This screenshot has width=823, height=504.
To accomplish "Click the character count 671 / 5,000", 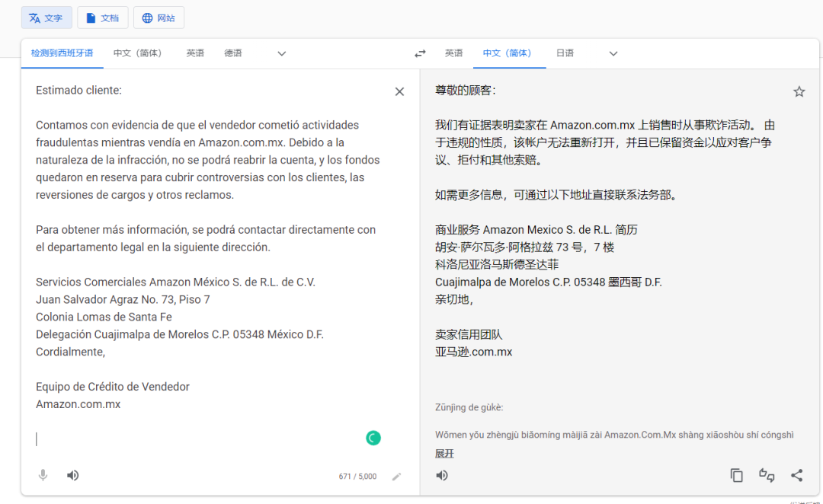I will pos(357,476).
